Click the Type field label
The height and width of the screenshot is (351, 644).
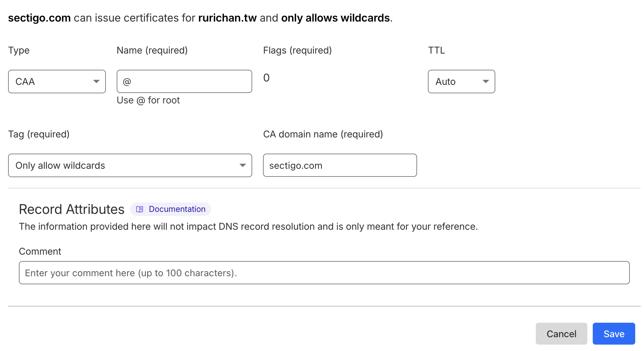19,51
